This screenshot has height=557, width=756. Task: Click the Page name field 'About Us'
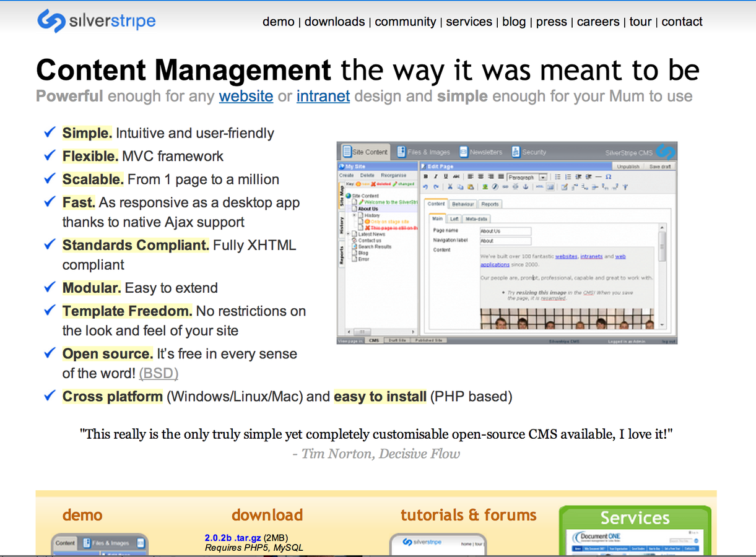pyautogui.click(x=505, y=231)
